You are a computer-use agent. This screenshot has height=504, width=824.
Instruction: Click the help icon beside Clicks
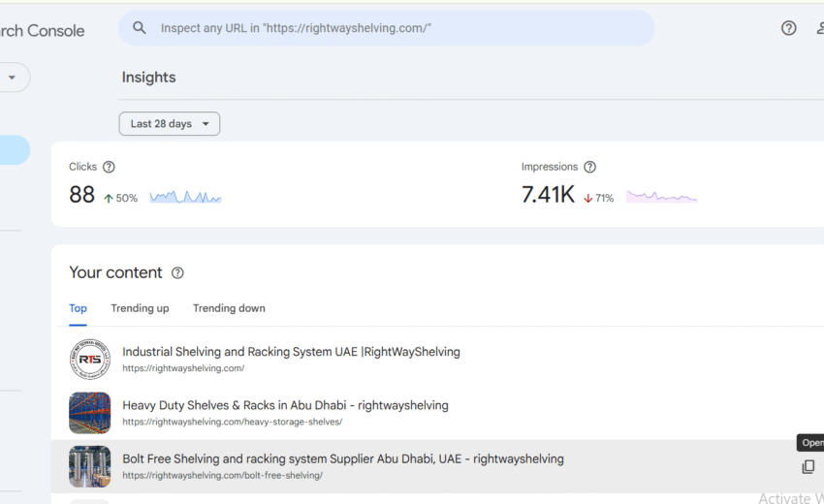click(109, 167)
